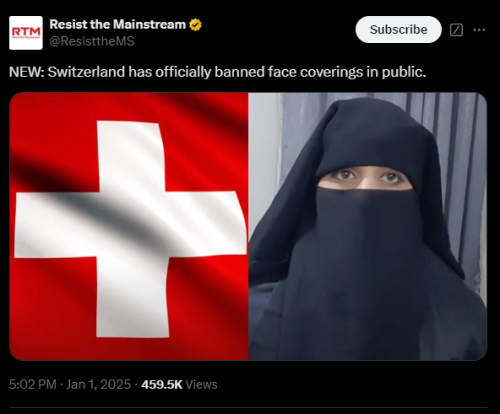Image resolution: width=500 pixels, height=414 pixels.
Task: Open the RTM profile avatar
Action: click(26, 33)
